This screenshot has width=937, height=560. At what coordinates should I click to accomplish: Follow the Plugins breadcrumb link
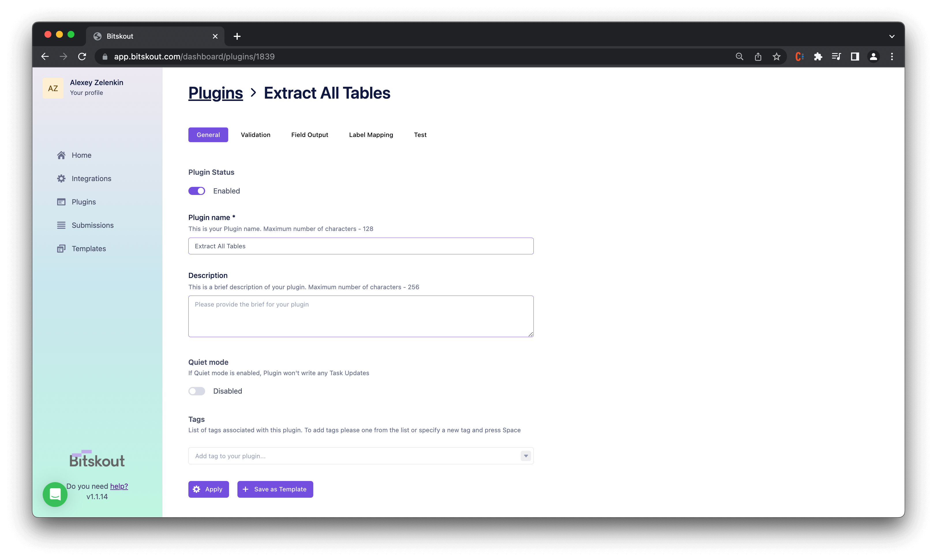pyautogui.click(x=215, y=93)
